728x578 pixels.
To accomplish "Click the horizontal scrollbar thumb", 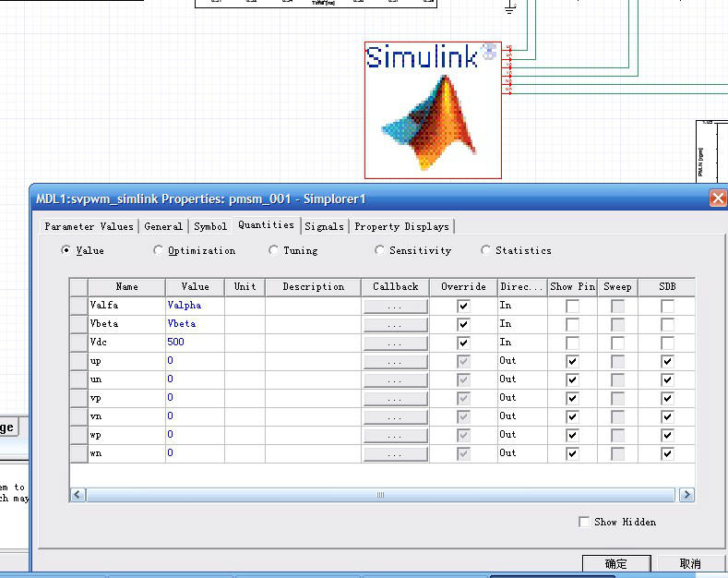I will pos(380,495).
